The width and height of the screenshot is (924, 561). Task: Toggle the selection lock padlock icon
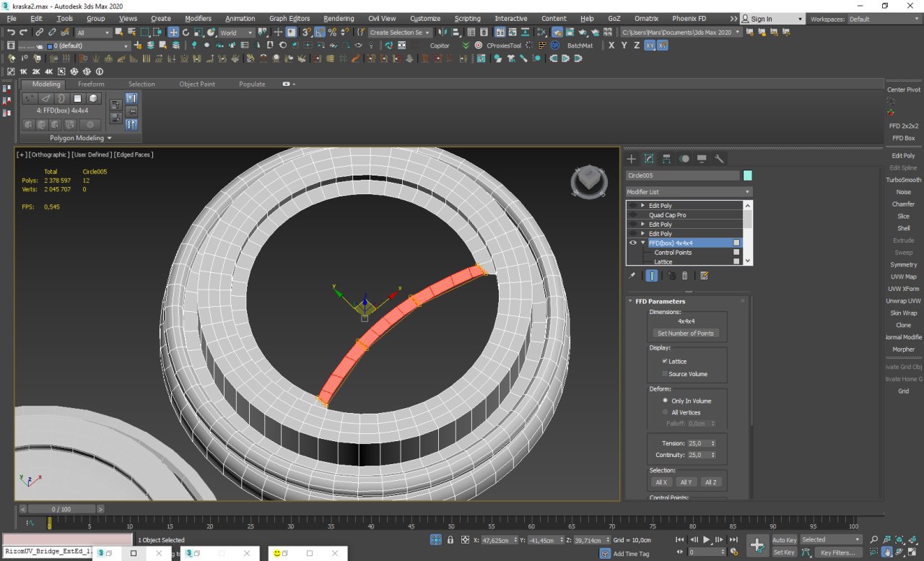coord(450,540)
